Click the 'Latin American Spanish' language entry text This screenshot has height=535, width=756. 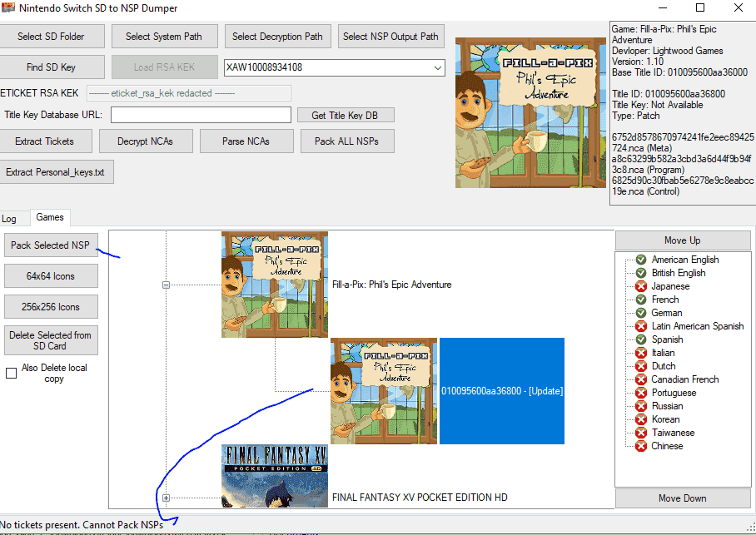698,326
